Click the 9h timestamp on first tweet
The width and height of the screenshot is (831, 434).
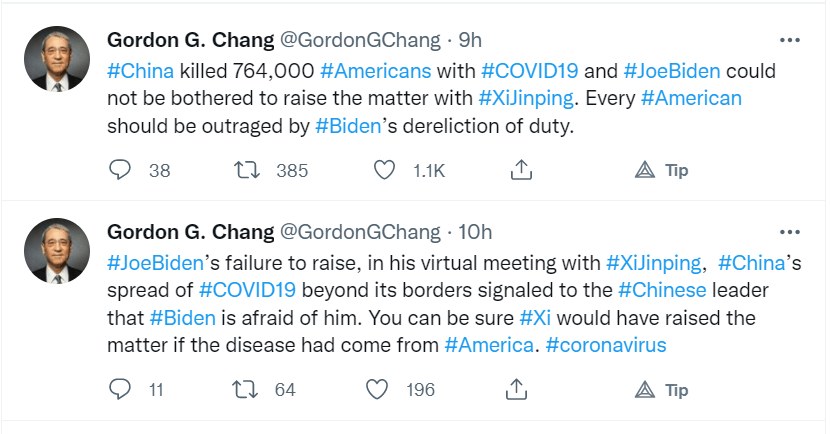tap(470, 41)
